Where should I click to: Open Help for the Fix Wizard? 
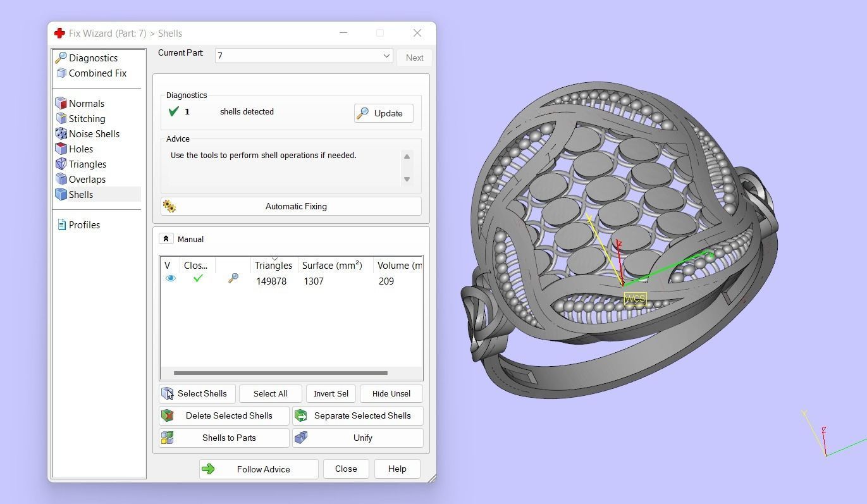(x=397, y=469)
